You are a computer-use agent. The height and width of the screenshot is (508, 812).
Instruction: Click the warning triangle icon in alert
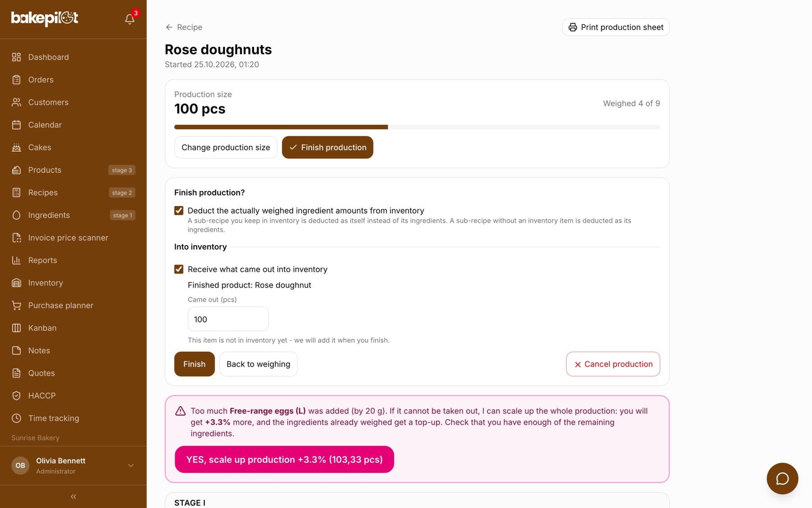click(180, 411)
